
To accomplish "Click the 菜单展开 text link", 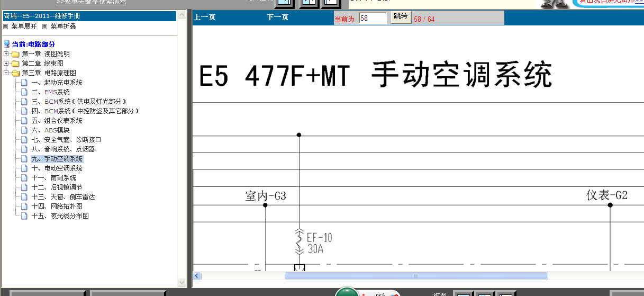I will pyautogui.click(x=24, y=26).
